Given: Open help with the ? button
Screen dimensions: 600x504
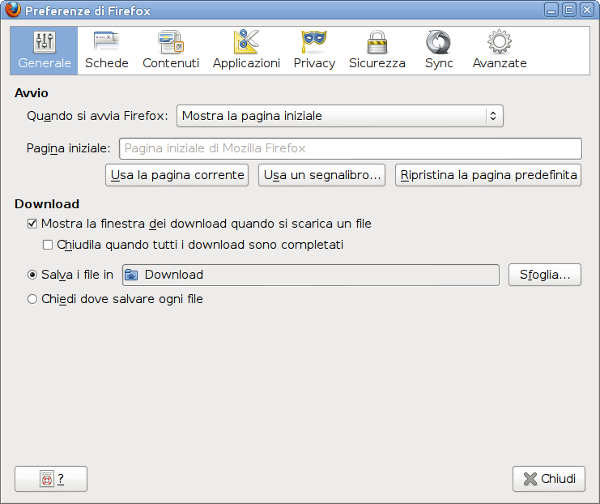Looking at the screenshot, I should [x=51, y=479].
